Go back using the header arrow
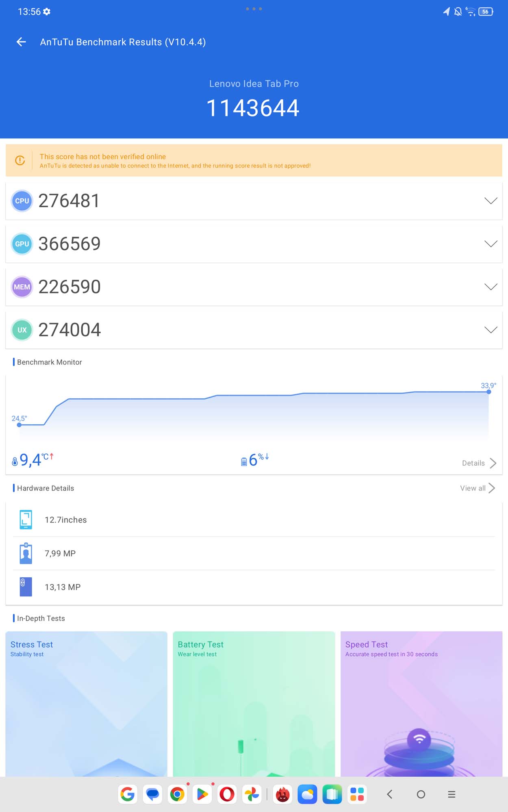508x812 pixels. [21, 42]
